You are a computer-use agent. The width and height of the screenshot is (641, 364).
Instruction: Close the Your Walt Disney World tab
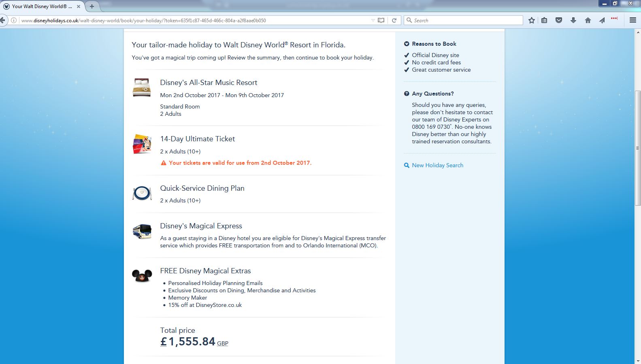click(79, 6)
